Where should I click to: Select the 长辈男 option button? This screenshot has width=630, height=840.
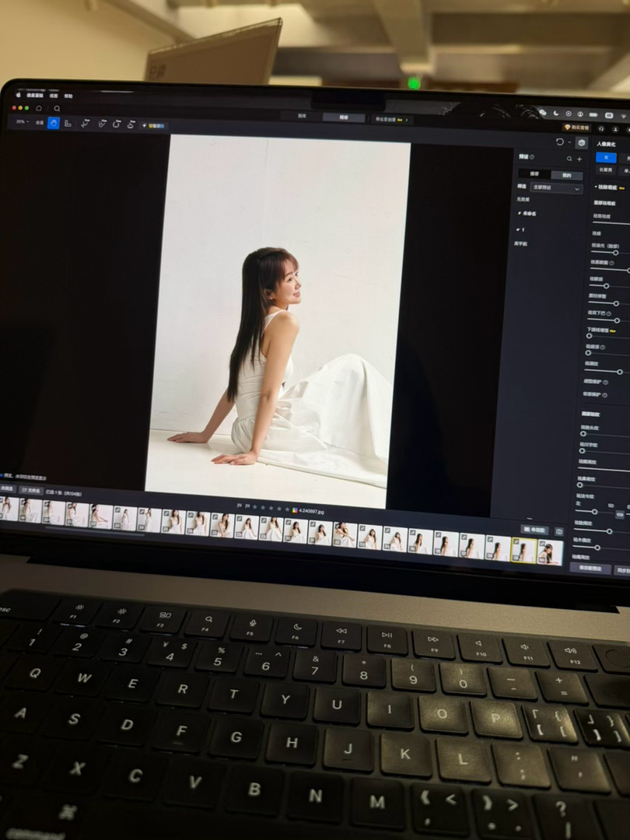(605, 170)
